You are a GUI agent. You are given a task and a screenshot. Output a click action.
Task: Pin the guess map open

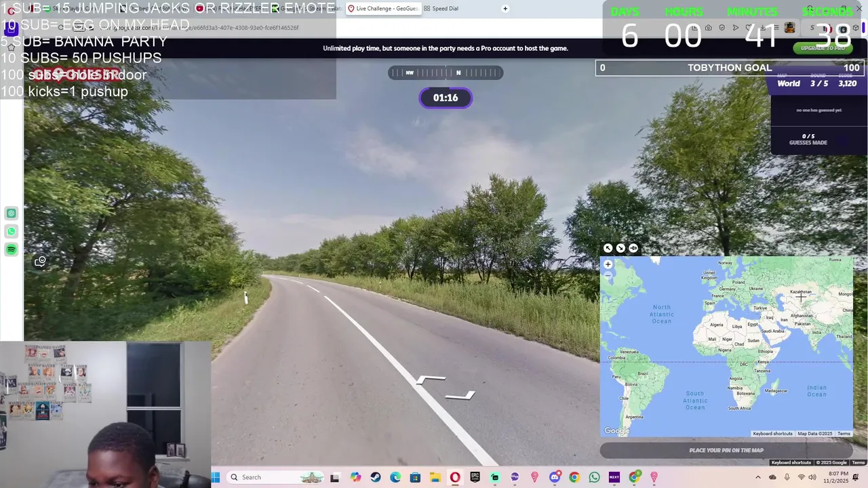(633, 248)
